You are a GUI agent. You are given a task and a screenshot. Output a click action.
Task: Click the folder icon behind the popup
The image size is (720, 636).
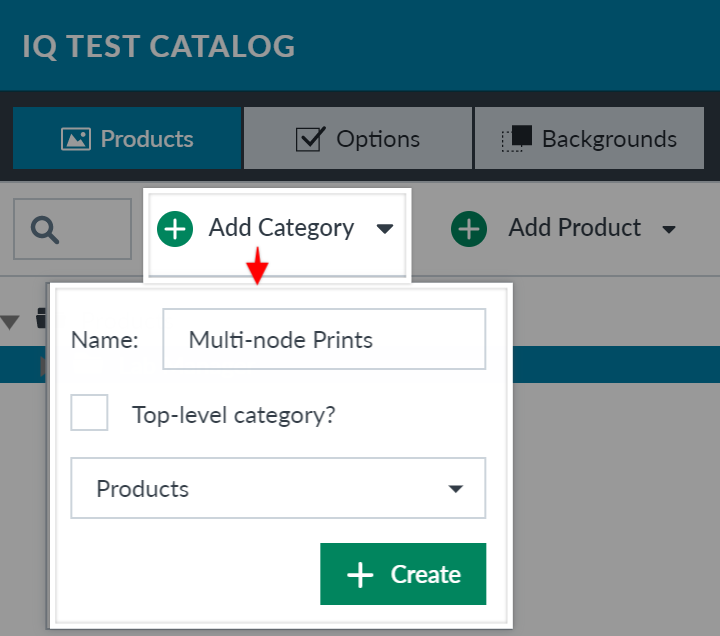point(41,318)
